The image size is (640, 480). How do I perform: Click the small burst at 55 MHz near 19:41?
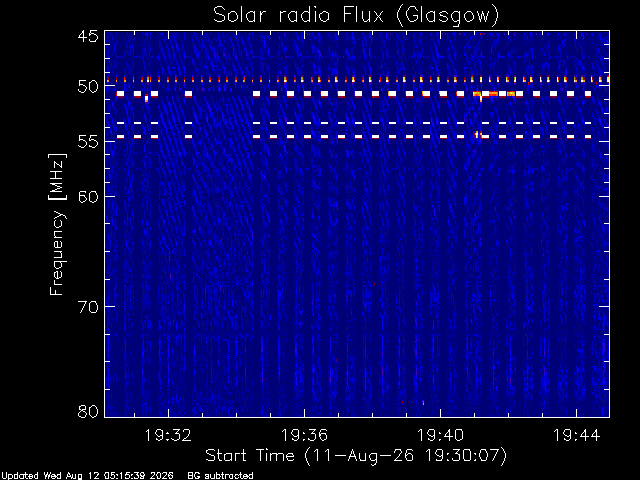pos(478,134)
